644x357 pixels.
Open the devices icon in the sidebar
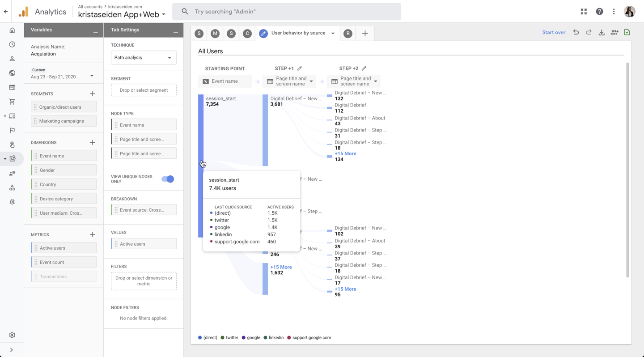[x=12, y=116]
